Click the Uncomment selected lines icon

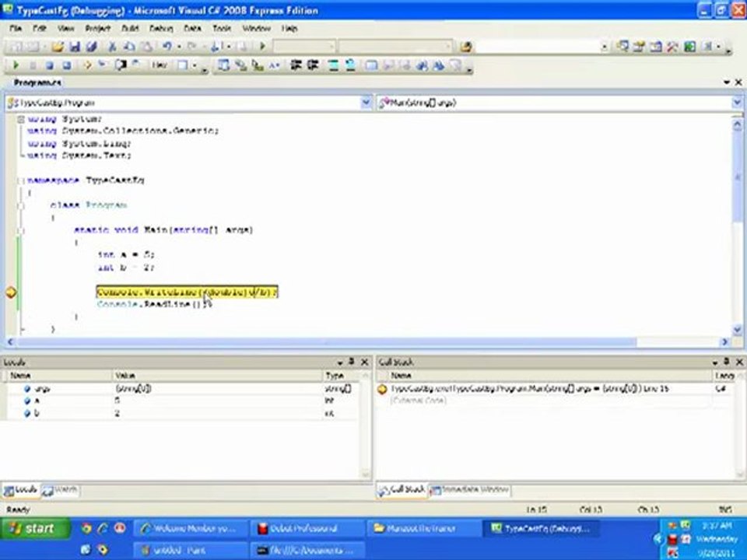pyautogui.click(x=350, y=65)
